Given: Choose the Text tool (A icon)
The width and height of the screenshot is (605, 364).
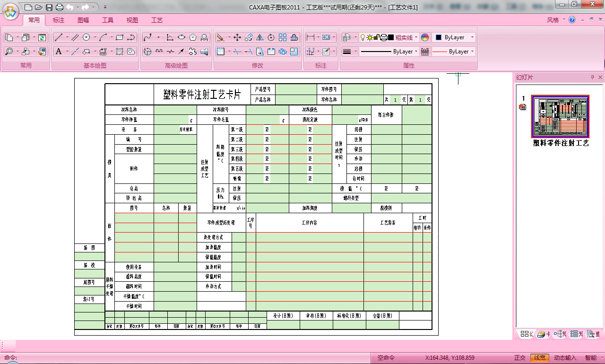Looking at the screenshot, I should 59,52.
